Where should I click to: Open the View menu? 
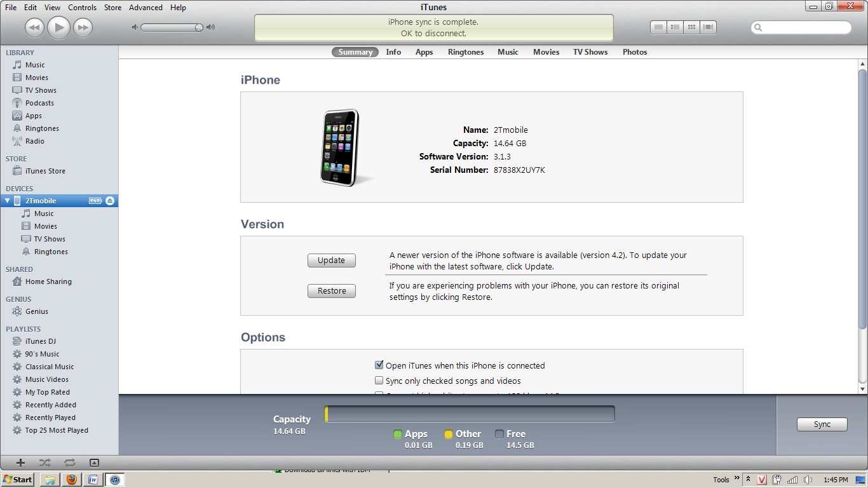click(53, 8)
